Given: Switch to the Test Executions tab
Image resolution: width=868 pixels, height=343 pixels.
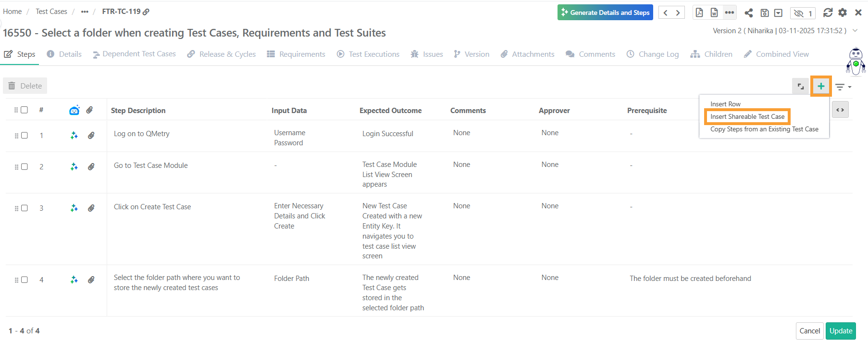Looking at the screenshot, I should pos(368,54).
